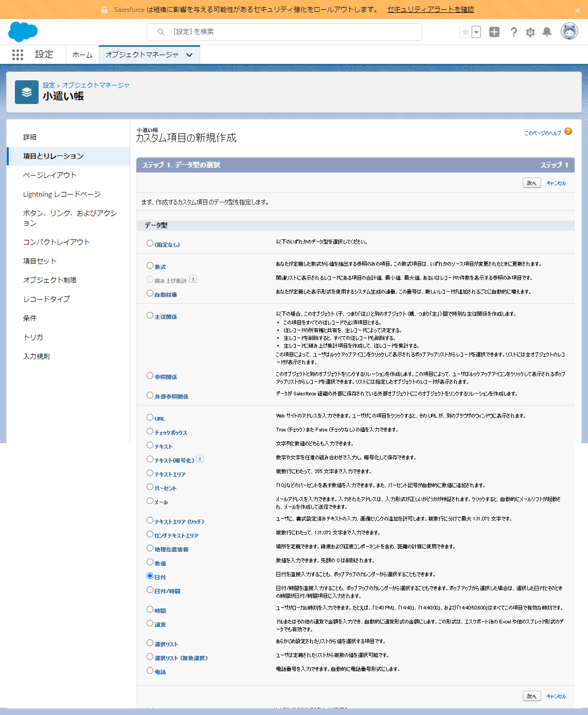The image size is (588, 715).
Task: Open the setup gear icon
Action: pyautogui.click(x=530, y=32)
